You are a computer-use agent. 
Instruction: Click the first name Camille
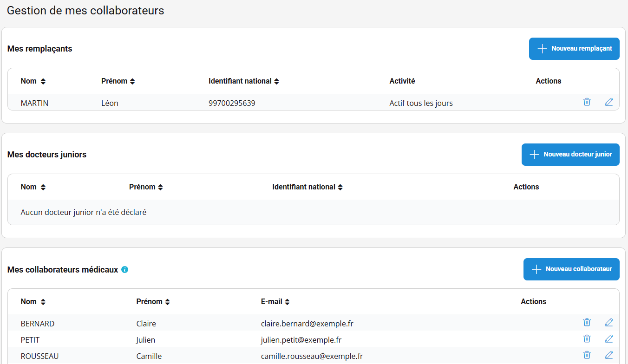pyautogui.click(x=149, y=356)
